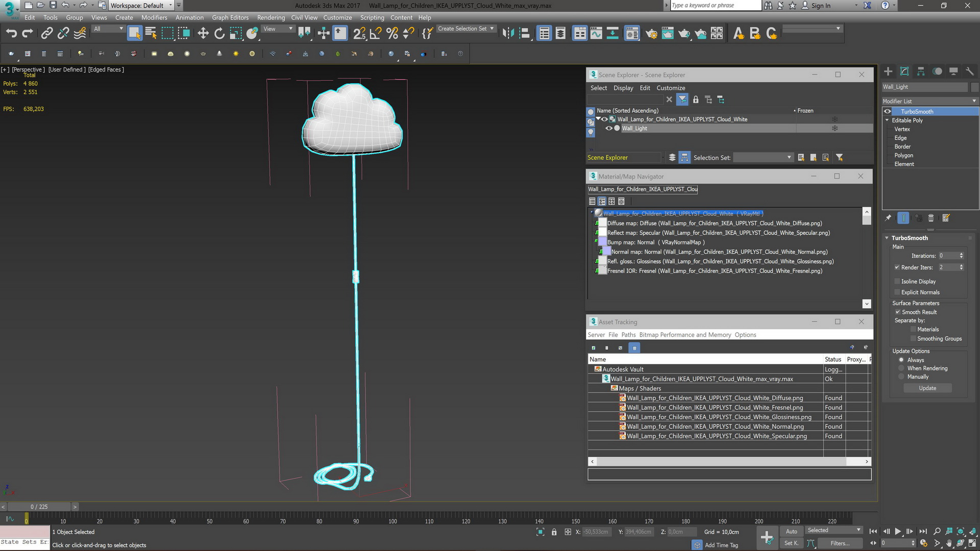Open the View reference coordinate dropdown
The height and width of the screenshot is (551, 980).
coord(278,29)
